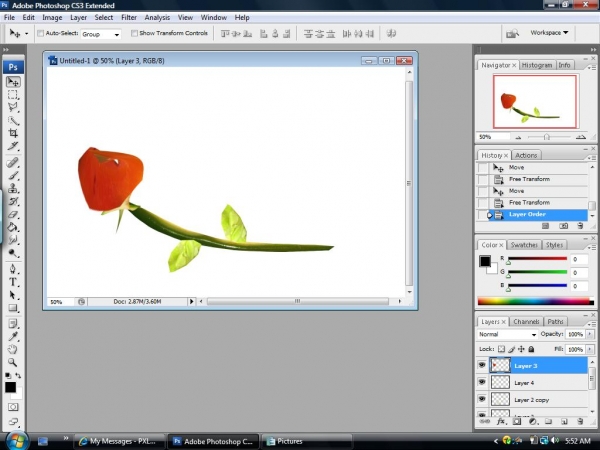Select the Paint Bucket tool
The width and height of the screenshot is (600, 450).
(x=13, y=227)
